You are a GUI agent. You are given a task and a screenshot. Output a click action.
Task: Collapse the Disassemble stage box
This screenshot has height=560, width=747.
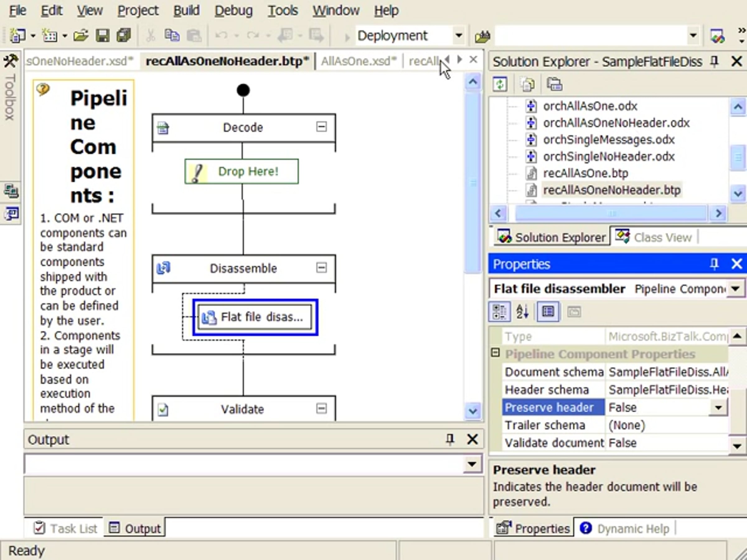click(x=321, y=268)
